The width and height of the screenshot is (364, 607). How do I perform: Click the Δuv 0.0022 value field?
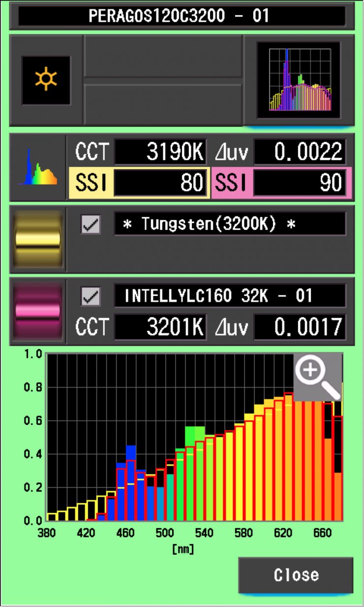[300, 153]
